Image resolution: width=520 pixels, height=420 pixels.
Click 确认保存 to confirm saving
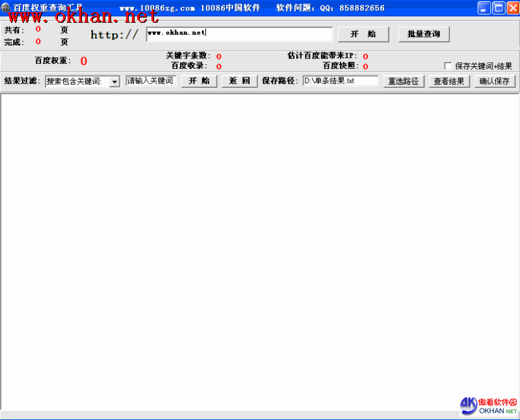[495, 81]
